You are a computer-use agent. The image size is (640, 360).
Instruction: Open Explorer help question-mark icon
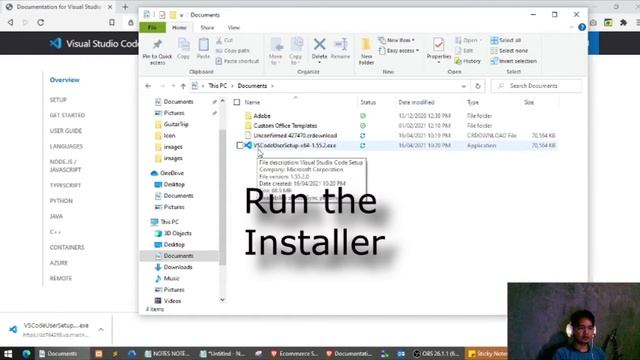point(582,27)
